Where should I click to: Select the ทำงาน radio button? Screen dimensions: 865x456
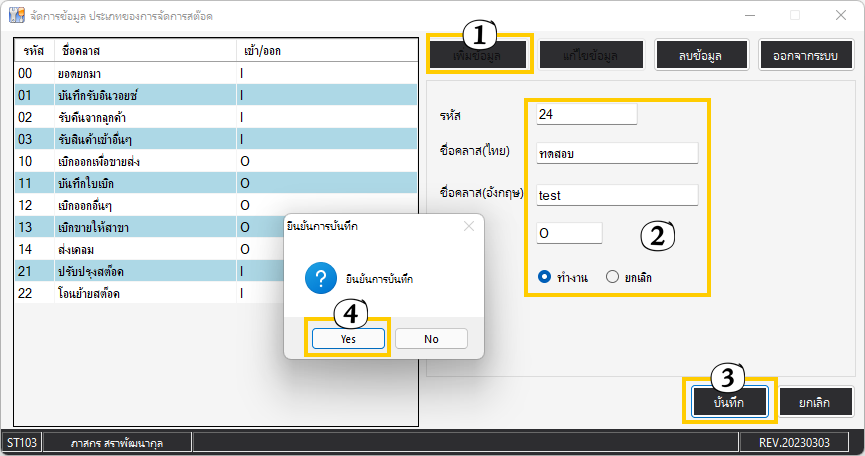coord(545,277)
